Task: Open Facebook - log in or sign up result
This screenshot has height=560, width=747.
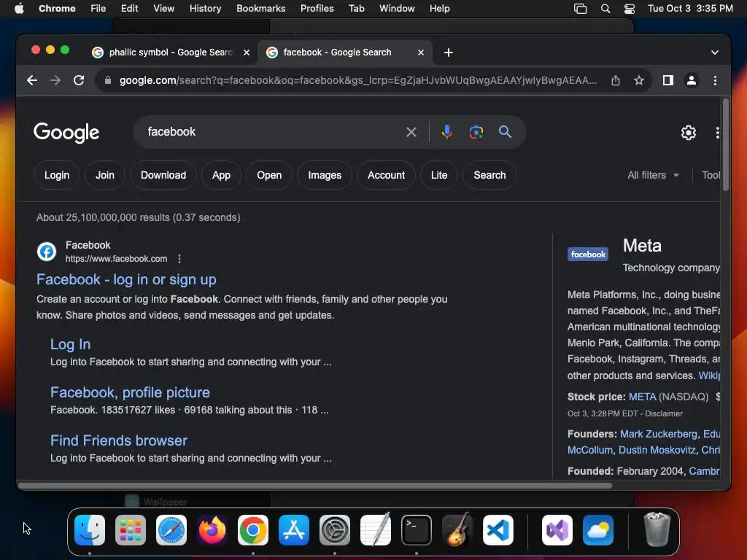Action: pos(126,279)
